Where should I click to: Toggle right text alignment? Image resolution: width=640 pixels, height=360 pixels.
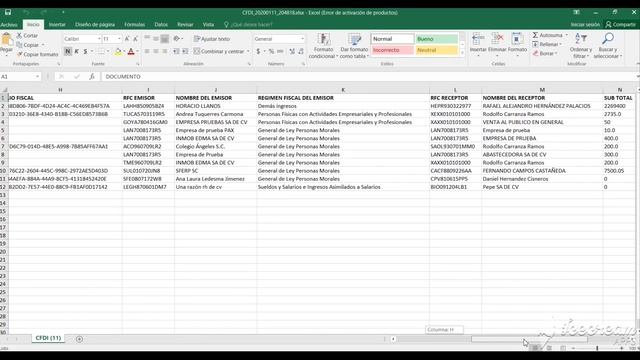pos(165,51)
